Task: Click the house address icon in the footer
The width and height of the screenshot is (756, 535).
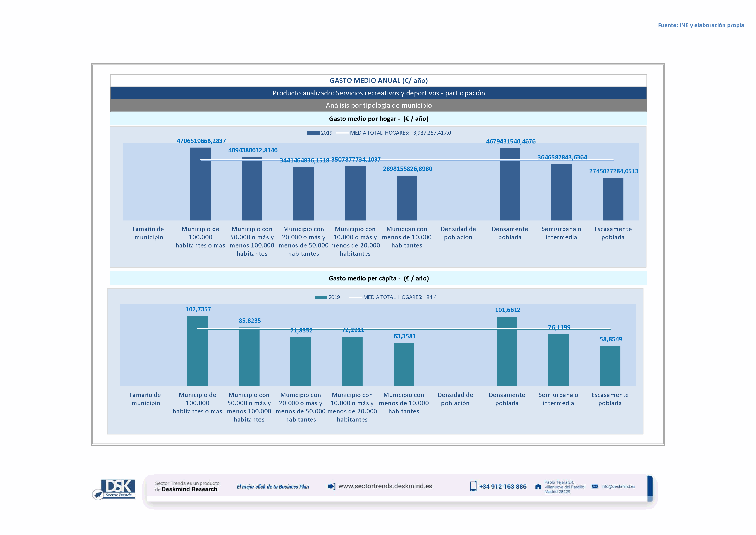Action: point(538,487)
